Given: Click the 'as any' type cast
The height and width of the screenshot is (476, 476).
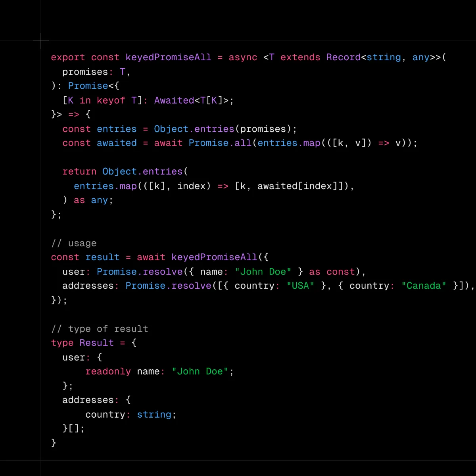Looking at the screenshot, I should [x=90, y=200].
